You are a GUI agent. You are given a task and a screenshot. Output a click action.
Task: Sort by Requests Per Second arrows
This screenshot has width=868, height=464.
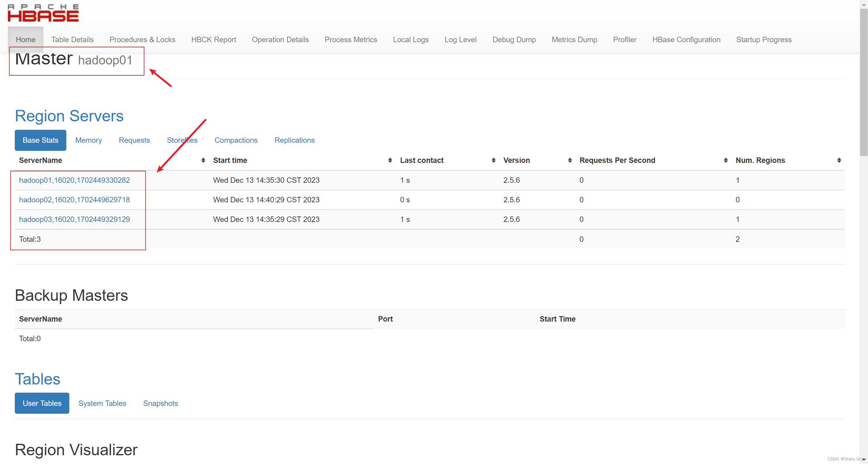coord(725,160)
